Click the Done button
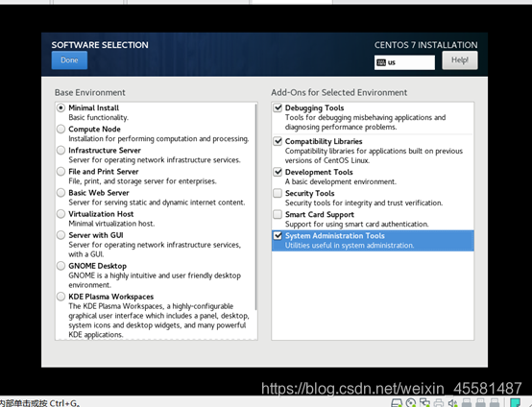 pyautogui.click(x=69, y=60)
